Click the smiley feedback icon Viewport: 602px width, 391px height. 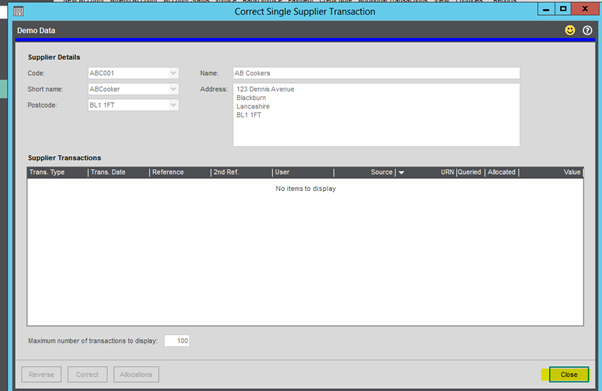[570, 30]
